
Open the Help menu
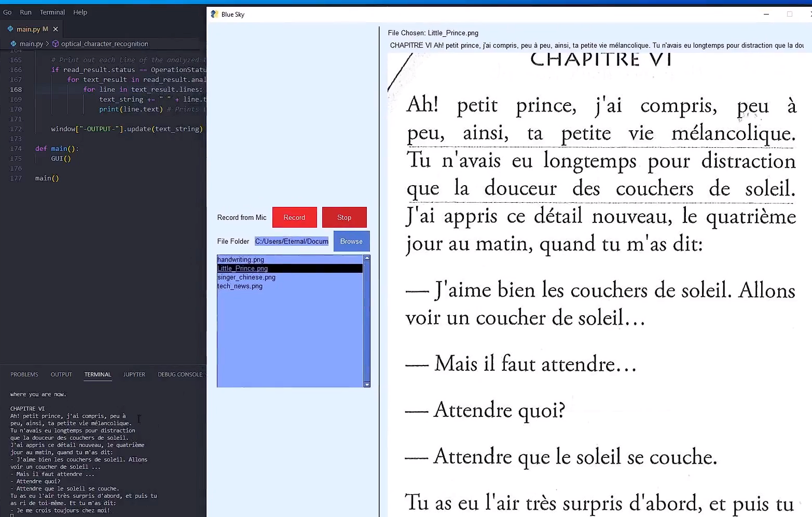coord(80,12)
